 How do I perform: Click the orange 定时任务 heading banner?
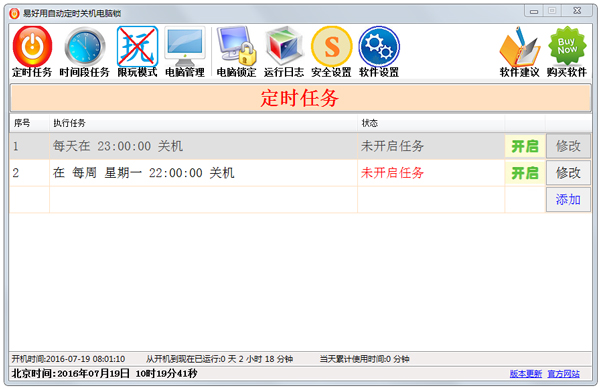300,98
